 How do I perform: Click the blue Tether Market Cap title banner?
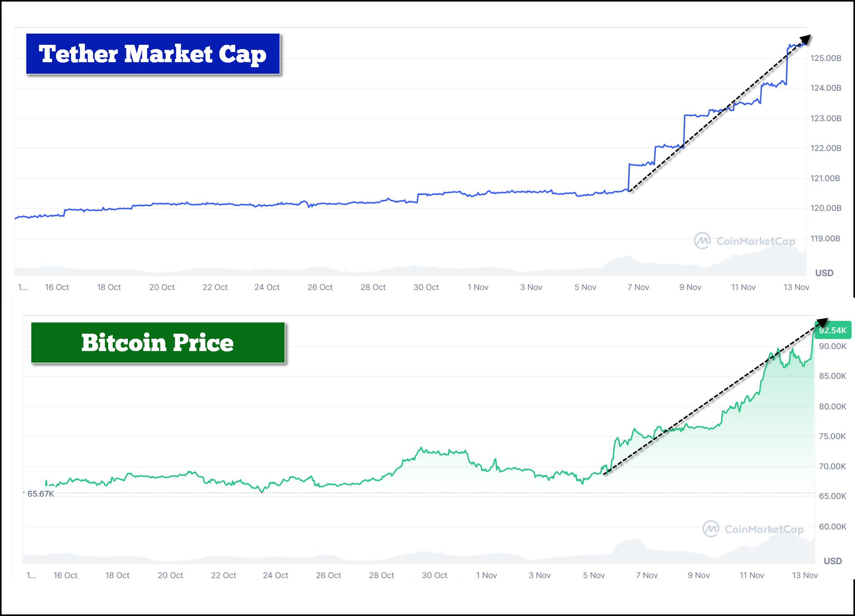pyautogui.click(x=153, y=54)
